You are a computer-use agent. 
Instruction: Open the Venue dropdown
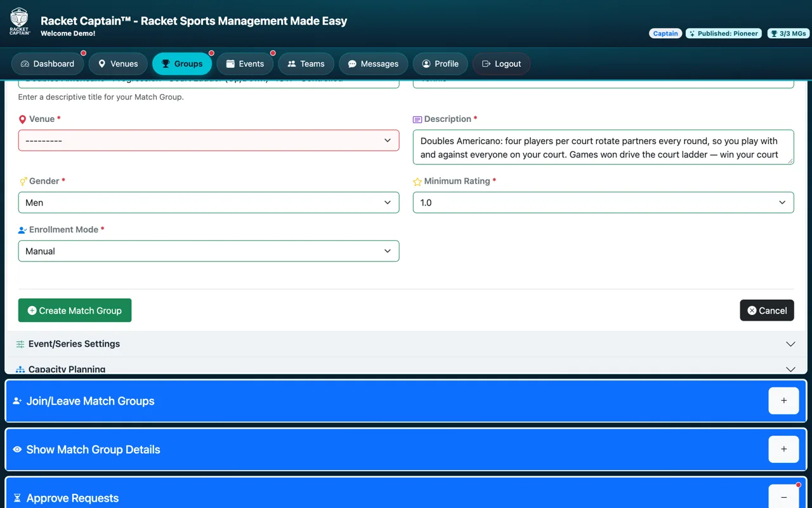[209, 140]
